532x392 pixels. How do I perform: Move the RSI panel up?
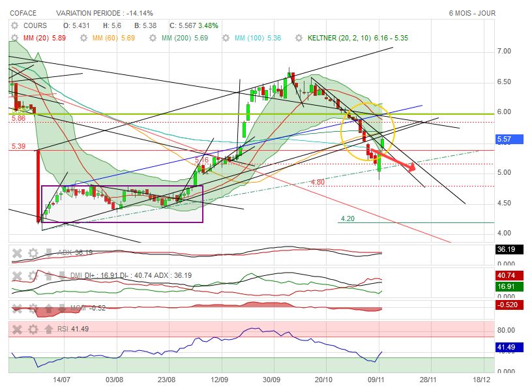[48, 329]
